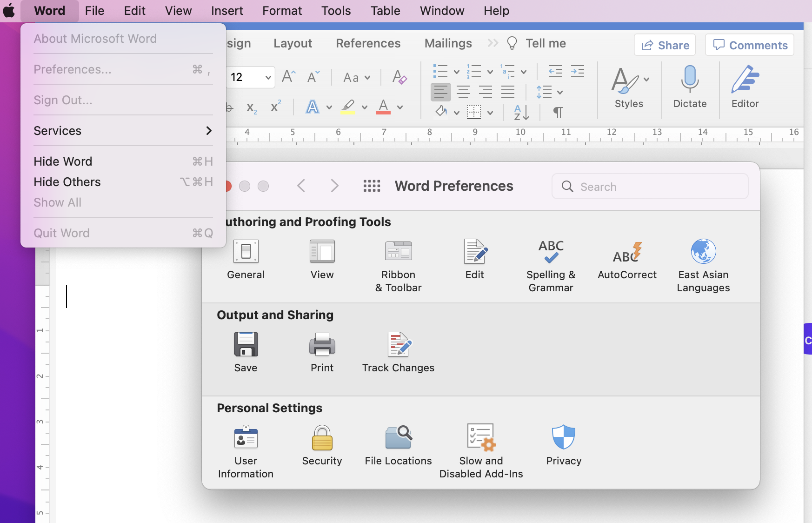The width and height of the screenshot is (812, 523).
Task: Apply shading fill paint bucket
Action: pyautogui.click(x=441, y=112)
